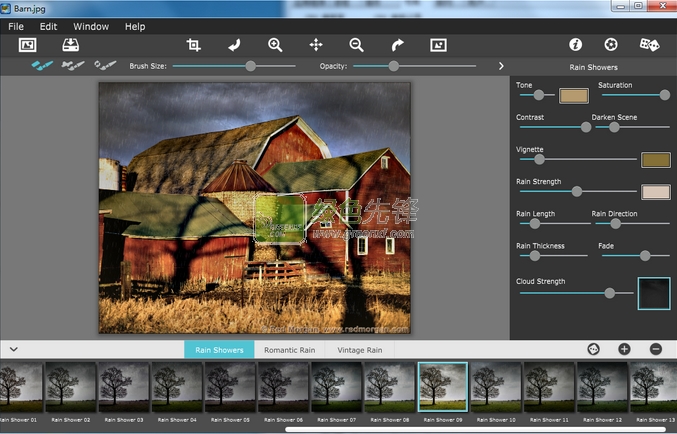The width and height of the screenshot is (677, 434).
Task: Open the info icon
Action: click(576, 45)
